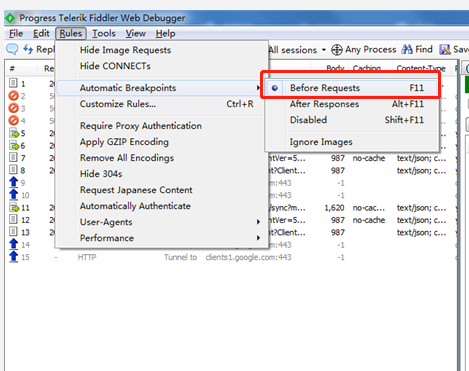Open the Help menu
Screen dimensions: 469x371
(165, 34)
